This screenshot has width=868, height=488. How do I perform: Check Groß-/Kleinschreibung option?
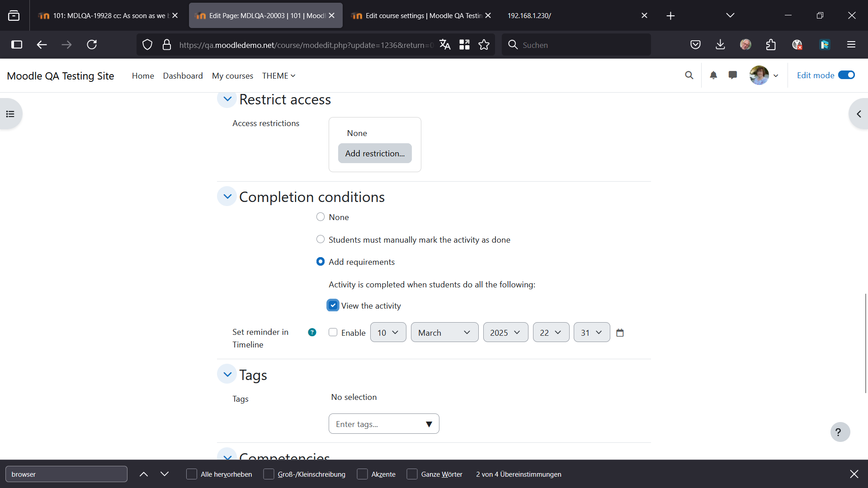(x=269, y=474)
